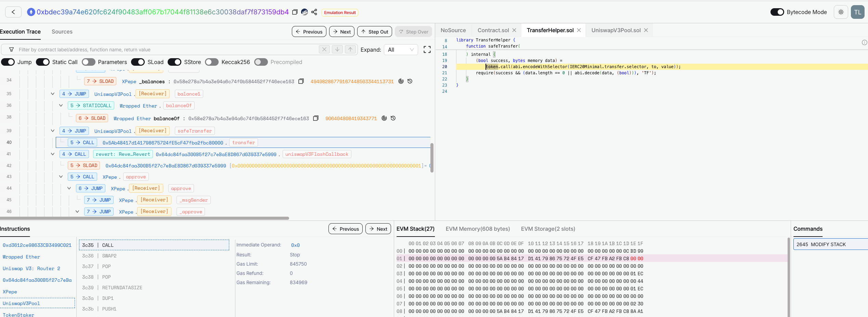The height and width of the screenshot is (317, 868).
Task: Click the fullscreen expand trace icon
Action: tap(427, 50)
